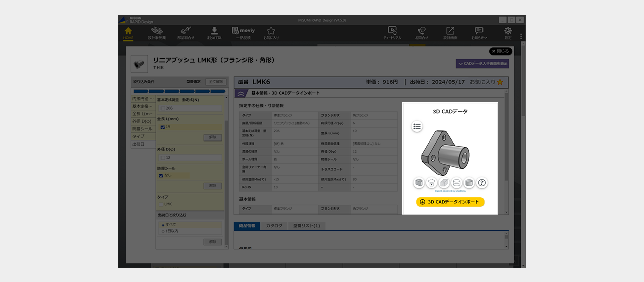Uncheck the 防塵シール なし checkbox
This screenshot has height=282, width=644.
(162, 176)
